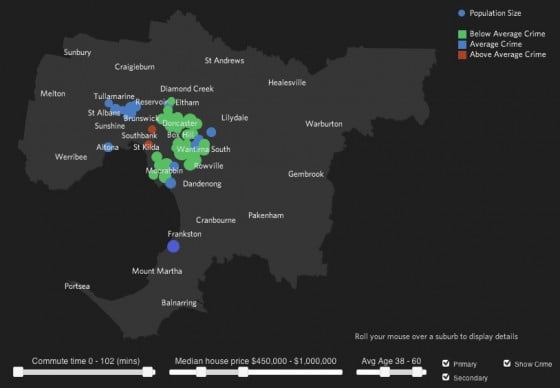This screenshot has height=388, width=560.
Task: Click the left handle of Avg Age slider
Action: 385,372
